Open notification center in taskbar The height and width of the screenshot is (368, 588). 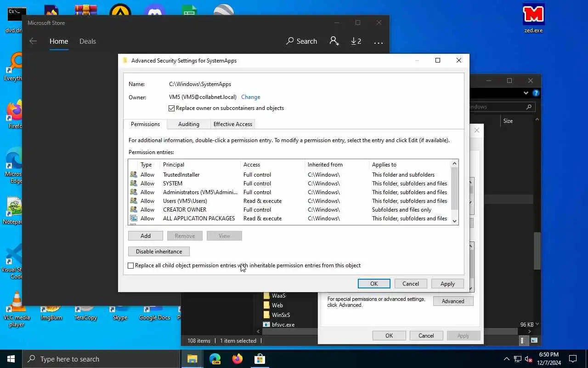[573, 359]
